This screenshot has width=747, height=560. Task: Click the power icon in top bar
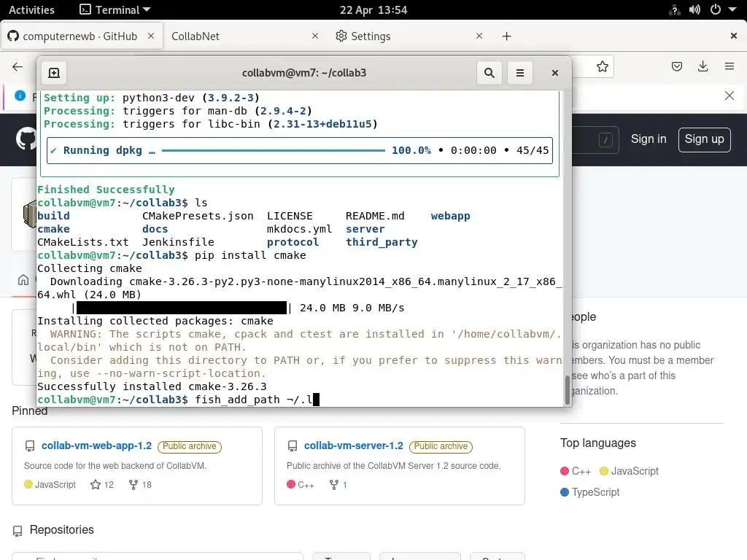point(715,9)
